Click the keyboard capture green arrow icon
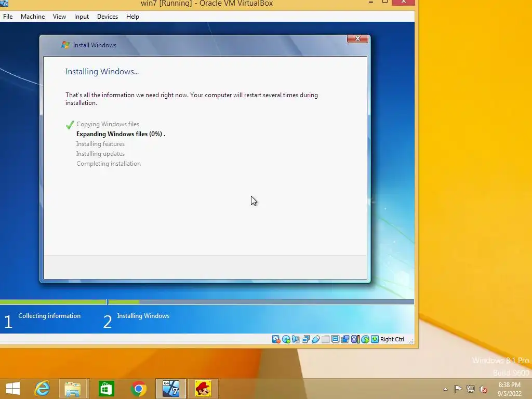Viewport: 532px width, 399px height. click(x=375, y=339)
